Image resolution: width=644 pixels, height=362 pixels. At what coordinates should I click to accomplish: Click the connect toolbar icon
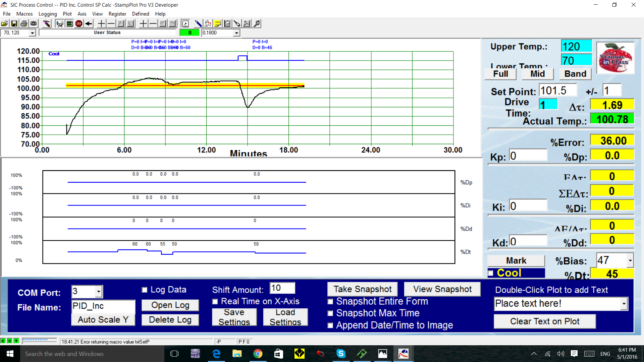click(x=60, y=23)
